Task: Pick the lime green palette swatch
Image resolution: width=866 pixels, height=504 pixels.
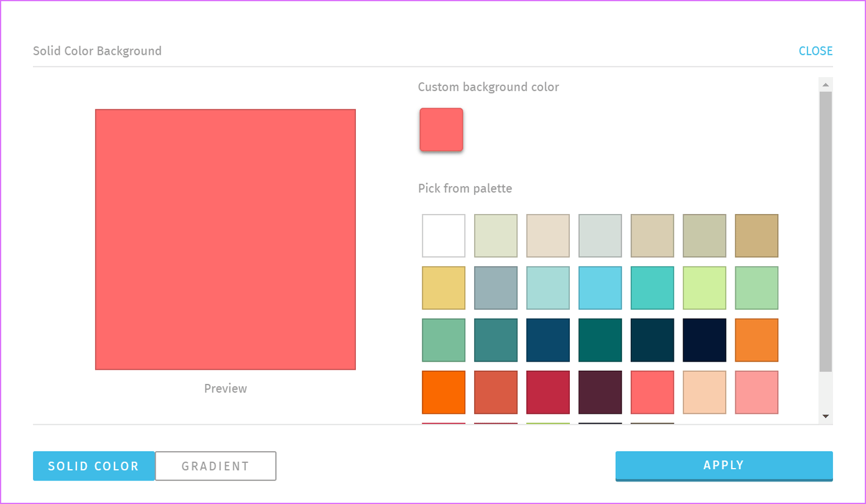Action: tap(705, 288)
